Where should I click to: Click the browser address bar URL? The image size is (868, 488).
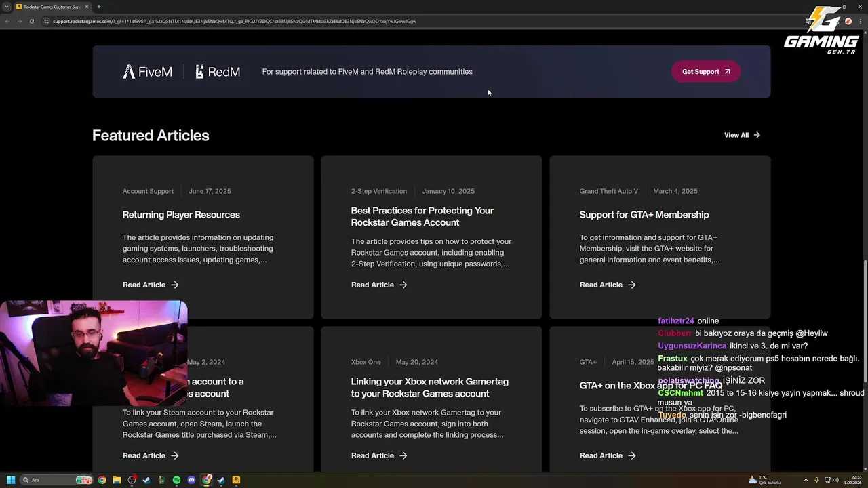point(235,21)
